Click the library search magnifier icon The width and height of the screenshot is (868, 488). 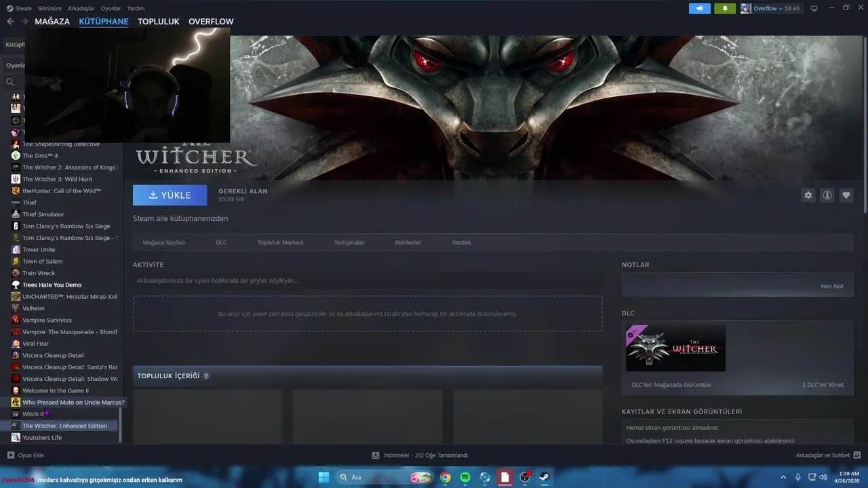click(10, 82)
